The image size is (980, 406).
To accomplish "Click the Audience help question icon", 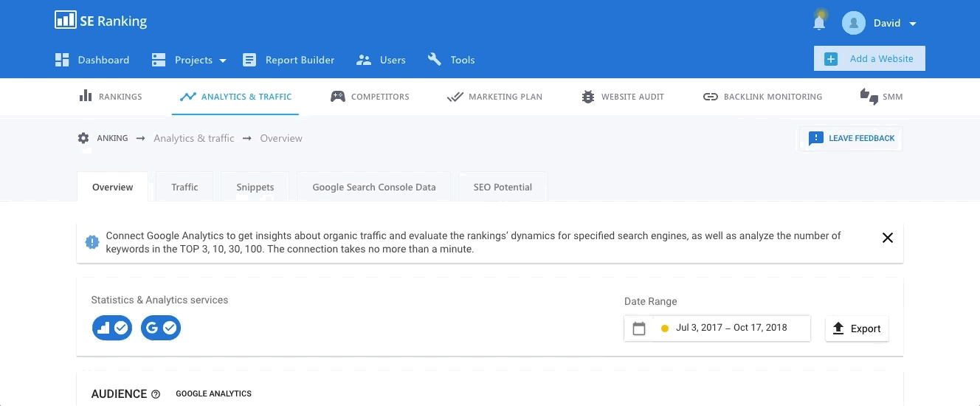I will 156,394.
